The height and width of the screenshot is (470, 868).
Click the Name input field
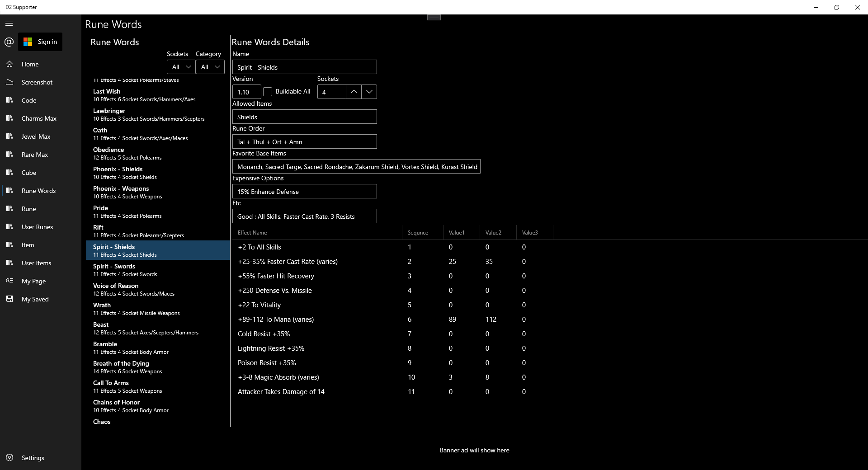point(304,67)
